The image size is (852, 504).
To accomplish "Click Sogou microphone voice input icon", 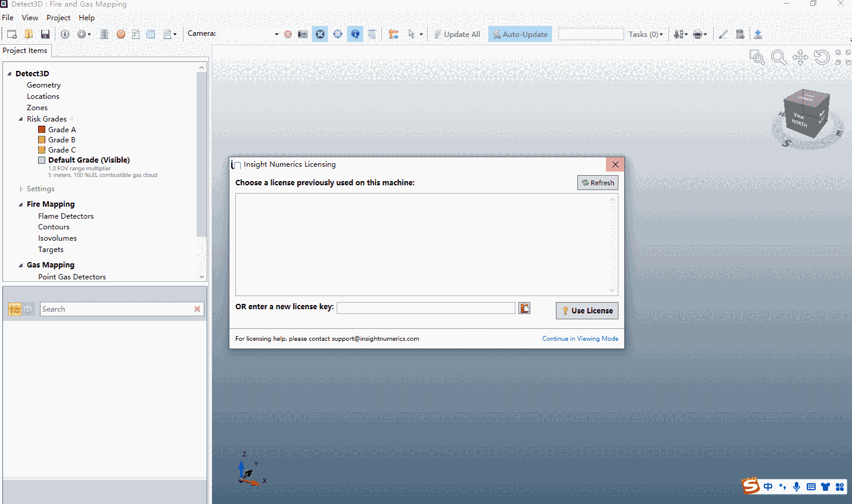I will [797, 487].
